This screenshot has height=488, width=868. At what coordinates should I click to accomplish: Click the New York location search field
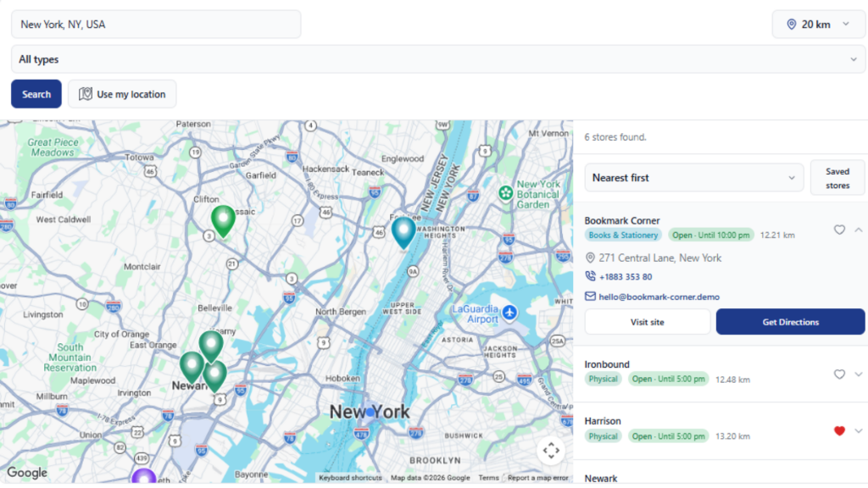[156, 25]
